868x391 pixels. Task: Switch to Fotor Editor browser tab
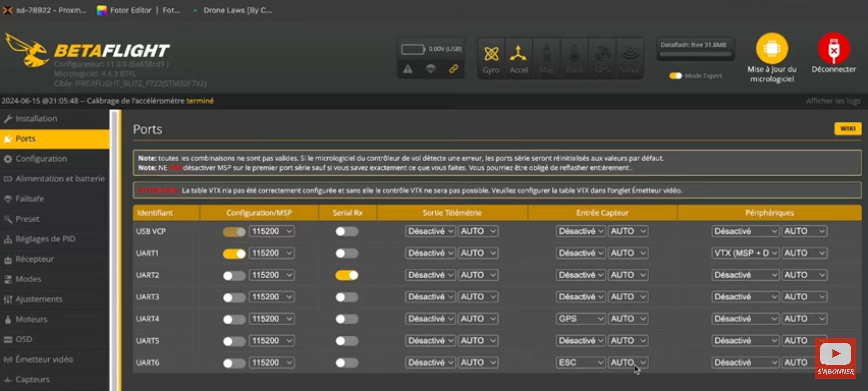131,11
